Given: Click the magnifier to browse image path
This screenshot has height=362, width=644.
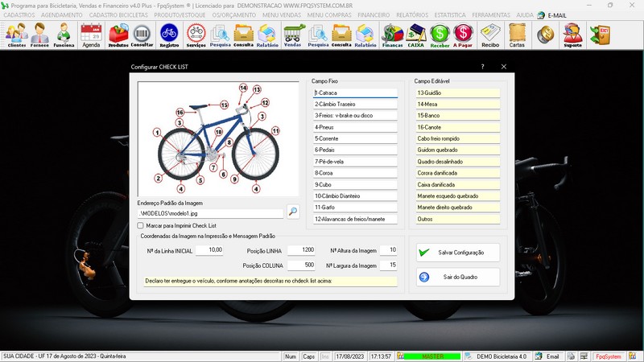Looking at the screenshot, I should coord(293,212).
